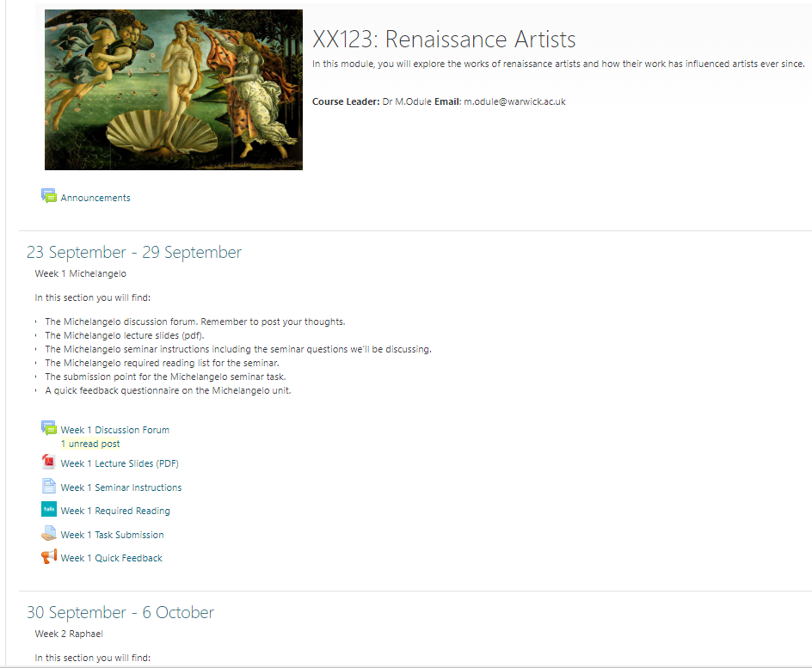The height and width of the screenshot is (668, 812).
Task: Click the m.odule@warwick.ac.uk email address
Action: click(x=514, y=101)
